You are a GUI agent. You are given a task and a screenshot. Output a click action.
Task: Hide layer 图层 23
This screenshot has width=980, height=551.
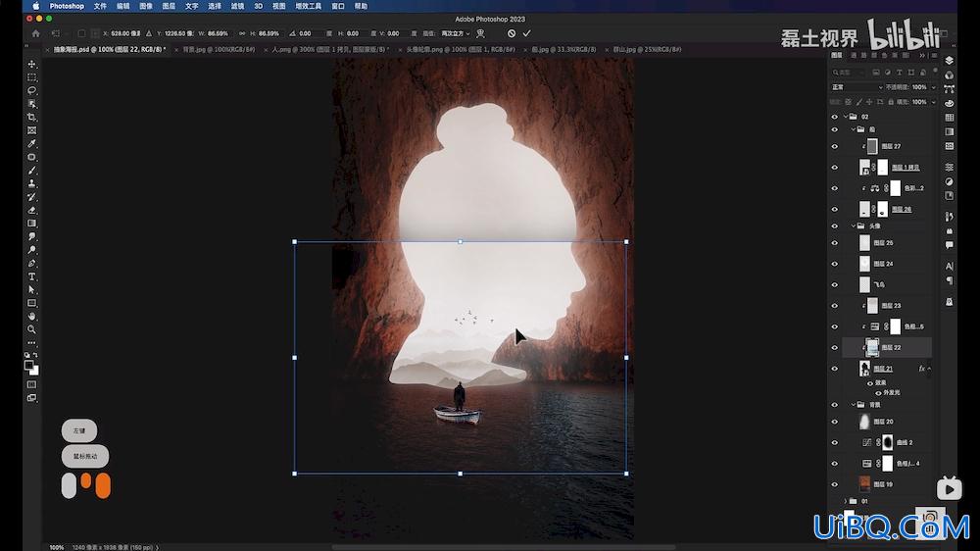coord(834,306)
